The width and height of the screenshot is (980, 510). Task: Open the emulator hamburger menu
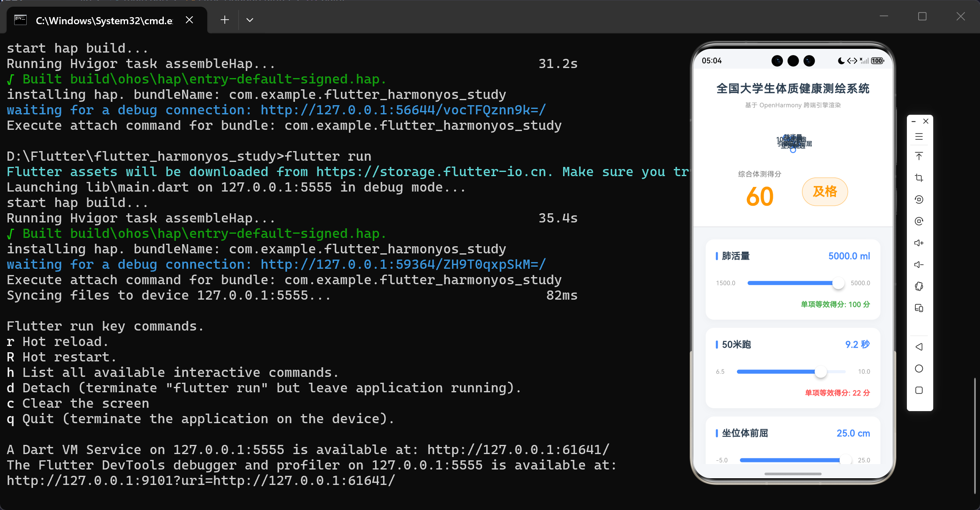pyautogui.click(x=919, y=136)
